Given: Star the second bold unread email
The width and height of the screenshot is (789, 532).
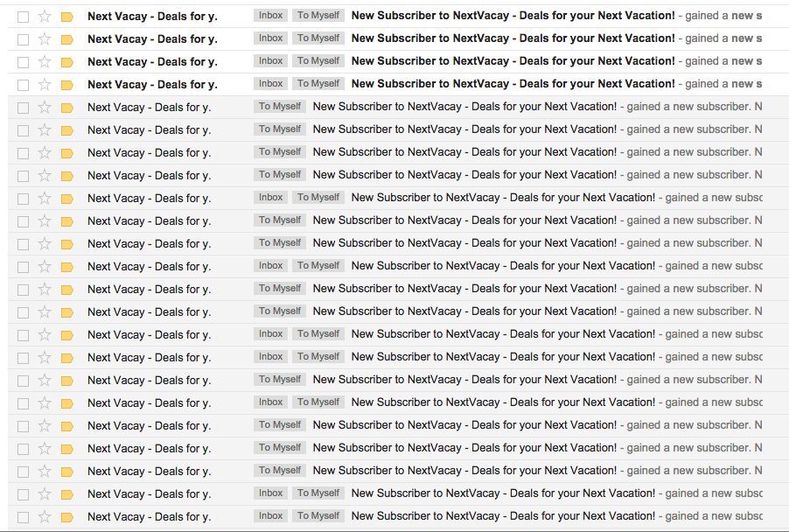Looking at the screenshot, I should coord(45,39).
